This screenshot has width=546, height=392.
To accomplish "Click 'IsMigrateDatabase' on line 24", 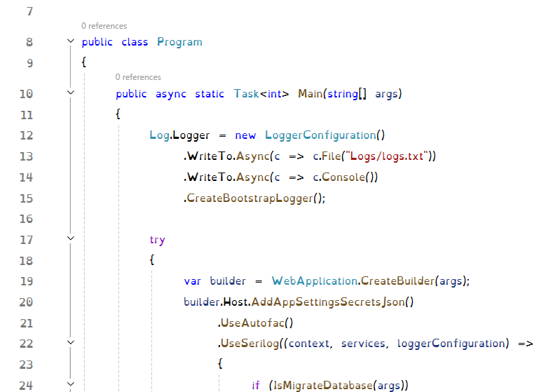I will point(323,386).
